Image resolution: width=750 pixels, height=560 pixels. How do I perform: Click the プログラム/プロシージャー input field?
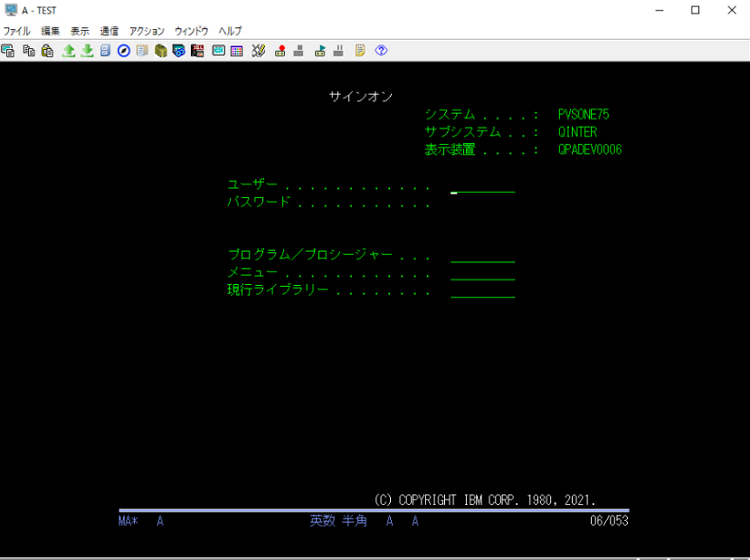482,255
